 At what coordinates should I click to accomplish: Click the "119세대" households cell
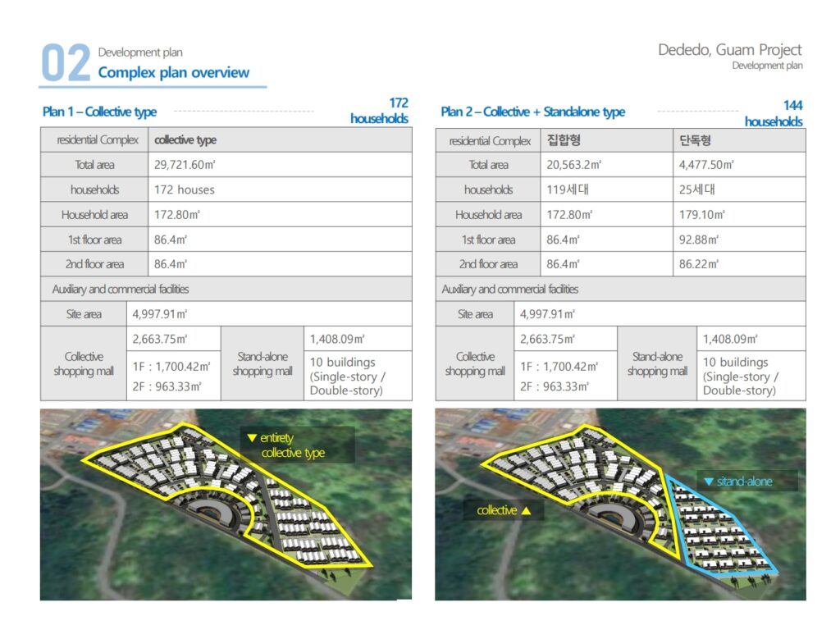pyautogui.click(x=568, y=189)
